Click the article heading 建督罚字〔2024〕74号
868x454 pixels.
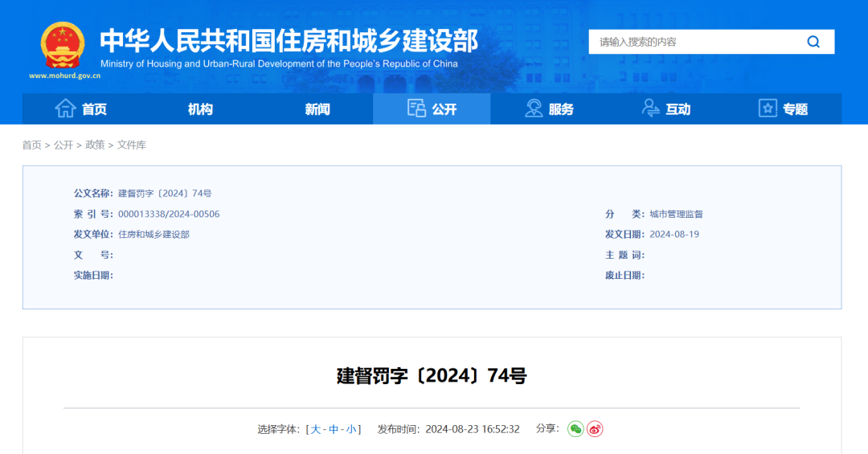pyautogui.click(x=432, y=375)
